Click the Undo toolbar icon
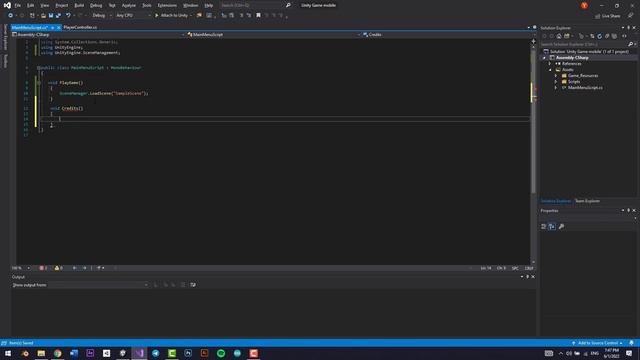Screen dimensions: 640x360 [x=68, y=16]
